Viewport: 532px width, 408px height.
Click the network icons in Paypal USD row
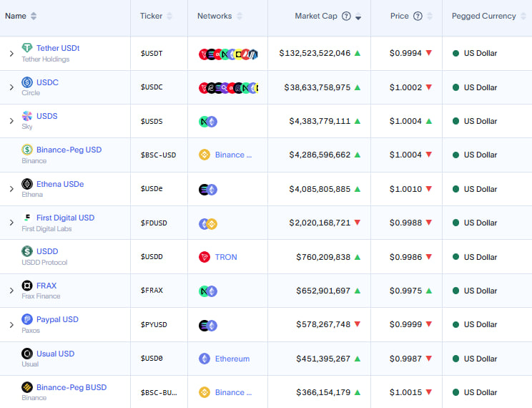pyautogui.click(x=208, y=326)
